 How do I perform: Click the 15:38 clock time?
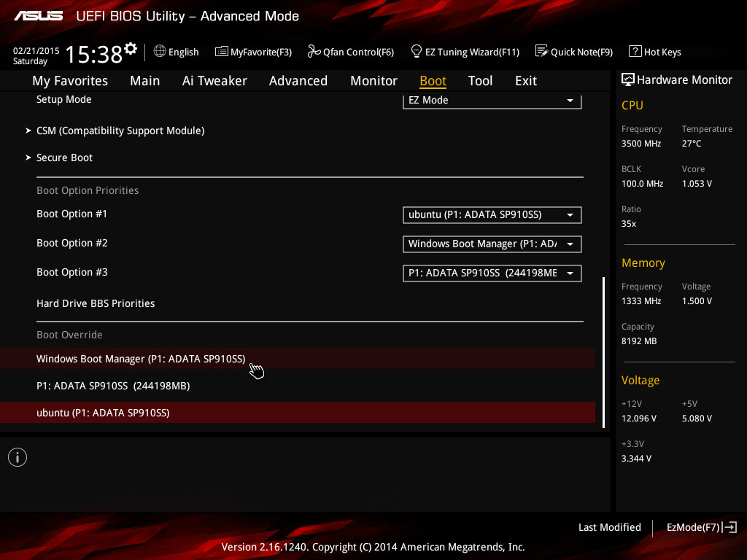pyautogui.click(x=94, y=54)
